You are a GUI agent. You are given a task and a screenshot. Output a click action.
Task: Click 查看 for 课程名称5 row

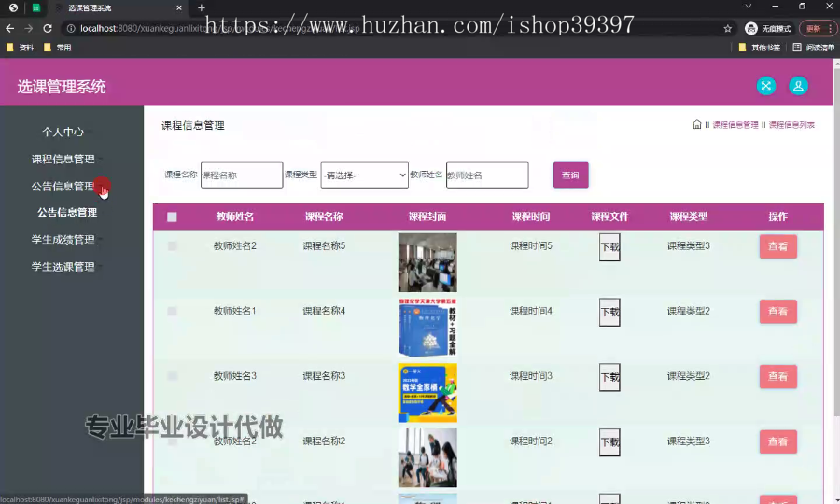tap(777, 246)
